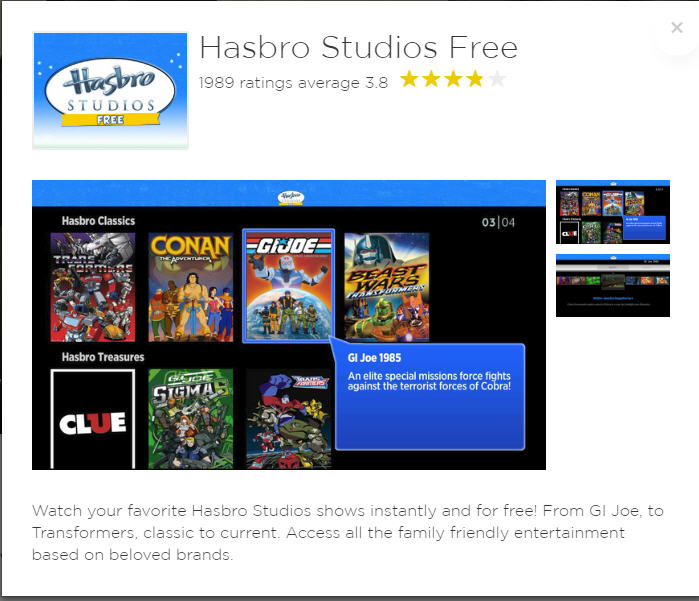This screenshot has width=699, height=601.
Task: Click the Clue tile in Hasbro Treasures
Action: [x=93, y=419]
